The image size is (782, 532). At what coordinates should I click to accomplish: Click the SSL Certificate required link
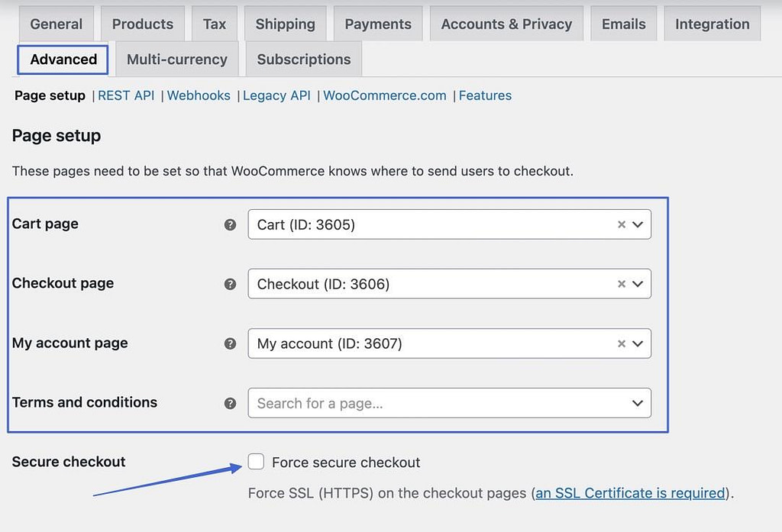[x=629, y=493]
